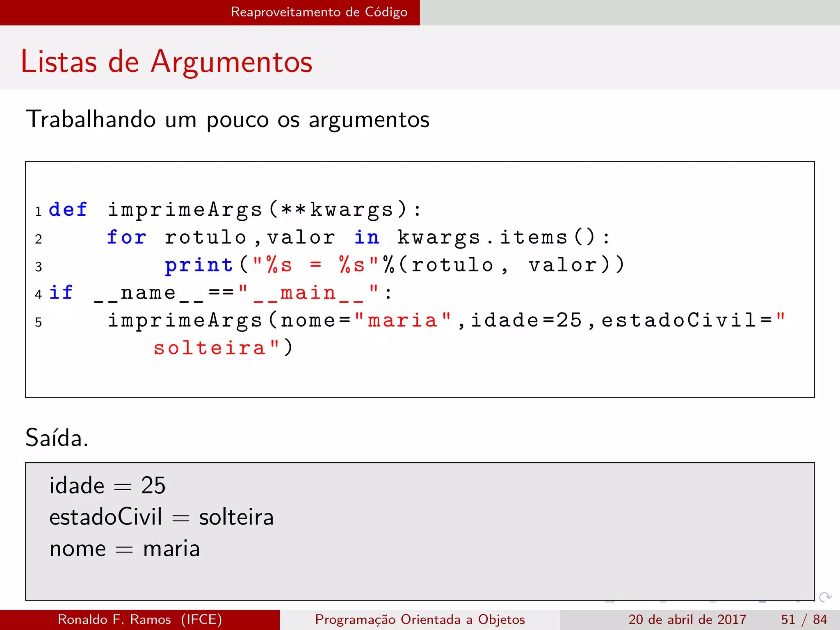Click the slide counter '51 / 84'
Image resolution: width=840 pixels, height=630 pixels.
804,619
